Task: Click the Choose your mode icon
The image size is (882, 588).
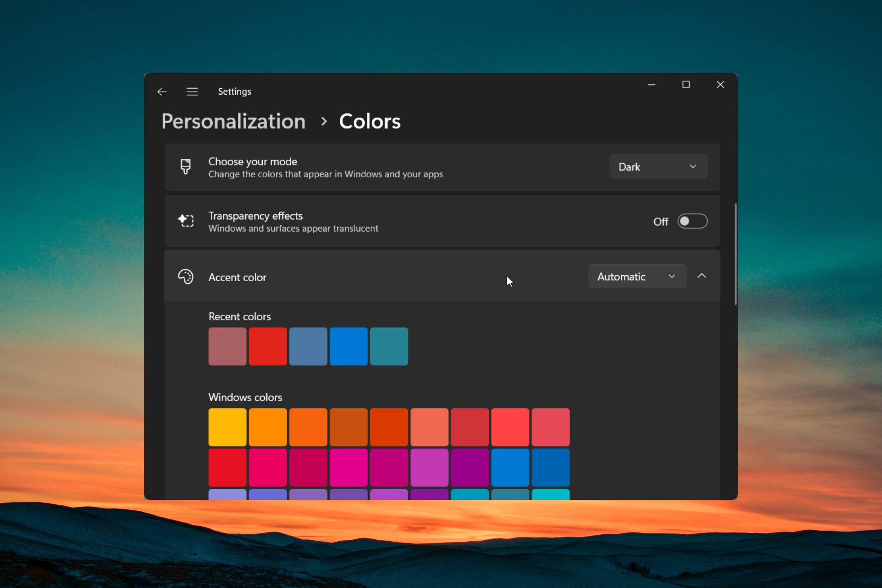Action: tap(185, 167)
